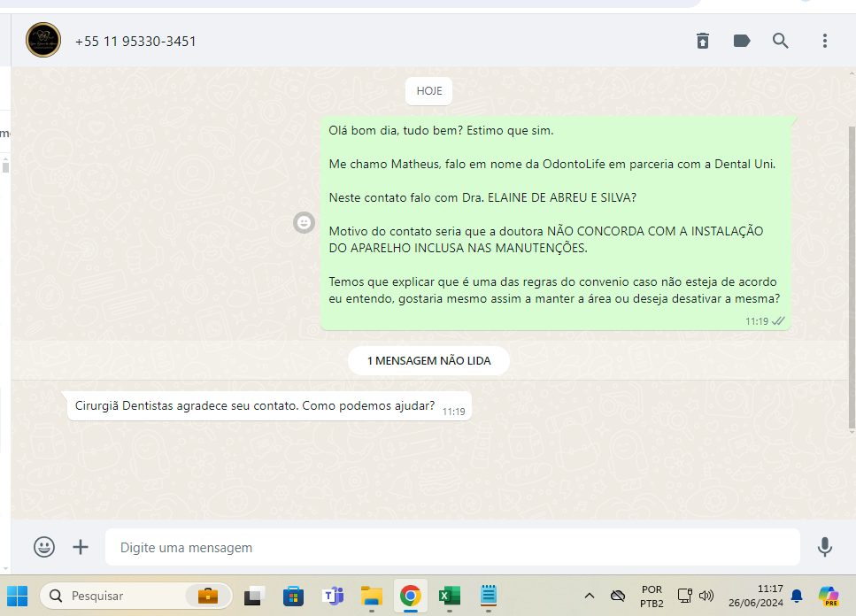
Task: Open network status tray icon
Action: [x=684, y=596]
